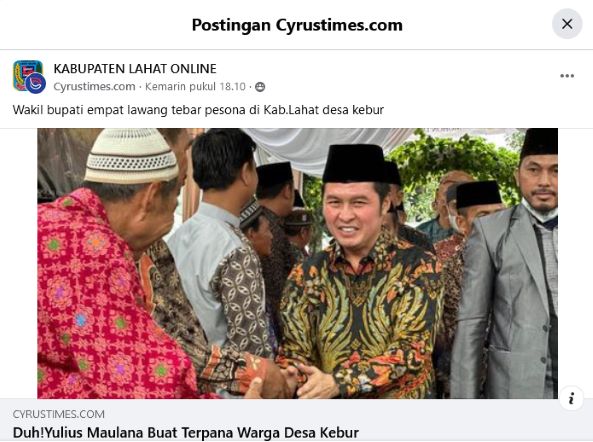
Task: Open the Cyrustimes.com author profile link
Action: click(94, 87)
